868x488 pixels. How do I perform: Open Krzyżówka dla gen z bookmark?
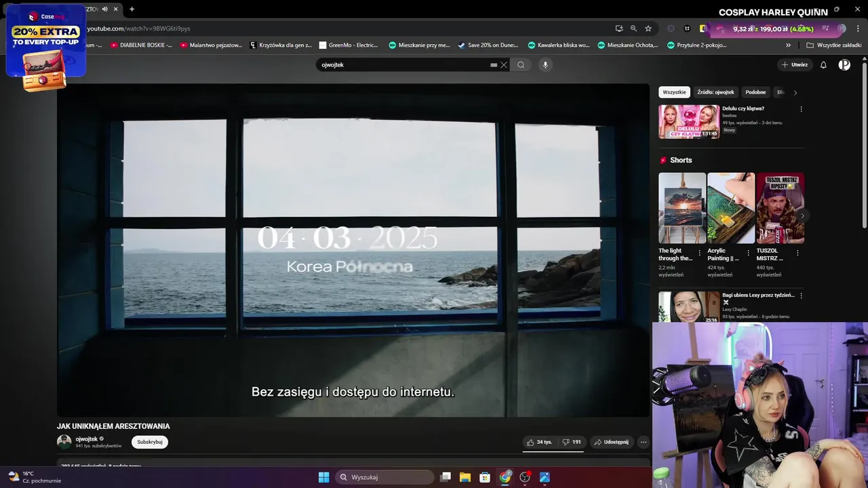[x=281, y=45]
